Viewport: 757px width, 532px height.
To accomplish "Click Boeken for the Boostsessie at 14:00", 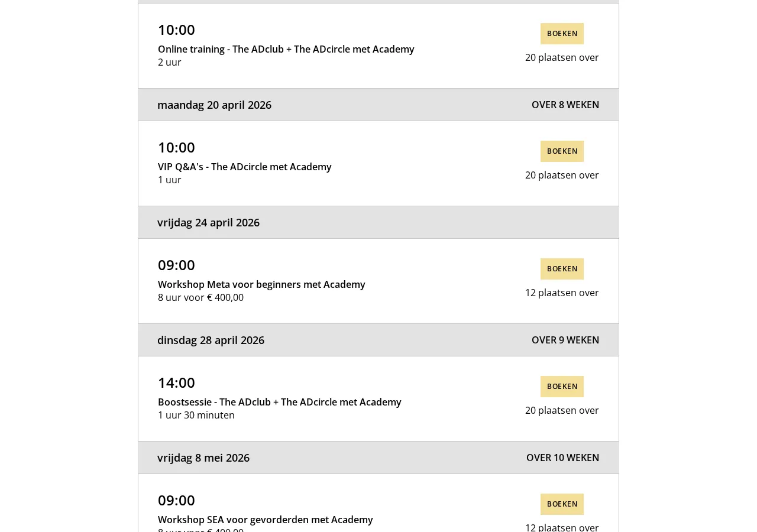I will click(x=562, y=387).
